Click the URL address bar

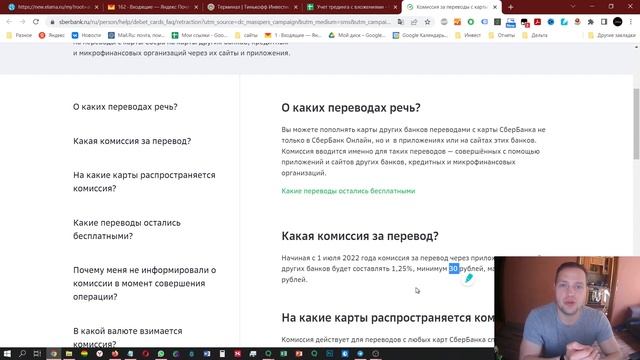[224, 22]
